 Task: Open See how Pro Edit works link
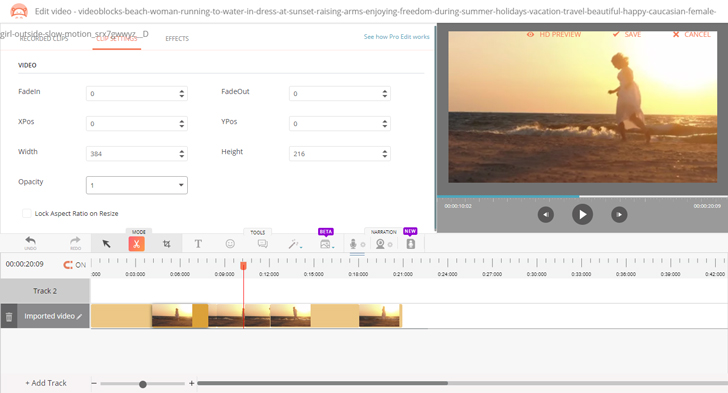(x=396, y=37)
